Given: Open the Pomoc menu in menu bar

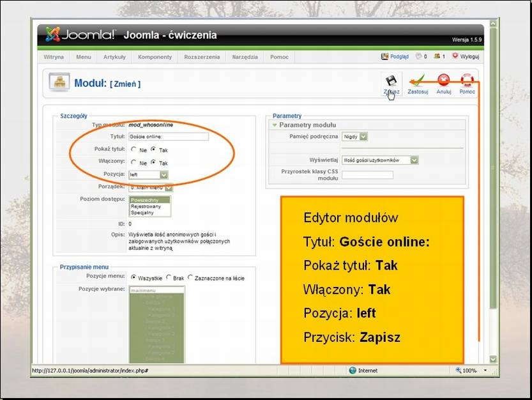Looking at the screenshot, I should coord(279,57).
